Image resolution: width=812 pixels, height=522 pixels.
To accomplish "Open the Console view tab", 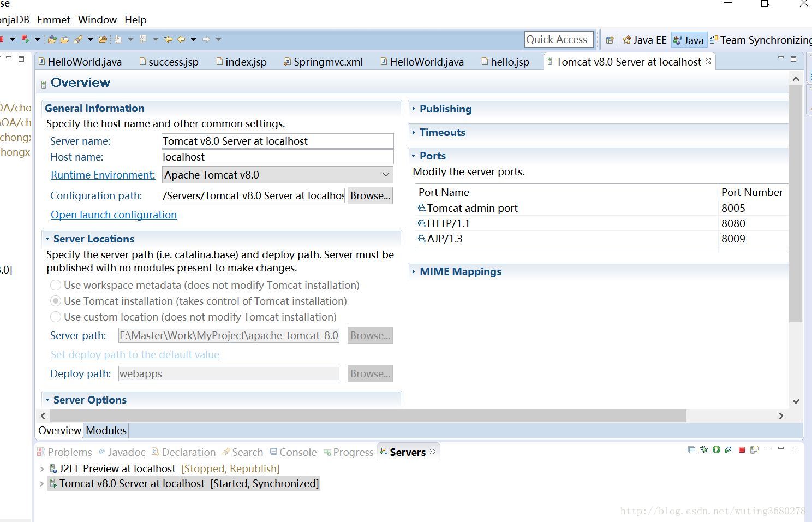I will (293, 452).
